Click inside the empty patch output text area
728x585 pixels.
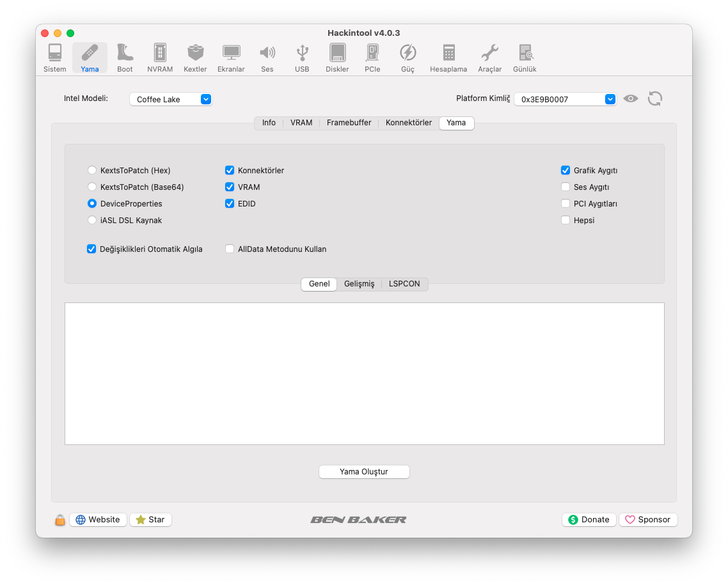364,373
